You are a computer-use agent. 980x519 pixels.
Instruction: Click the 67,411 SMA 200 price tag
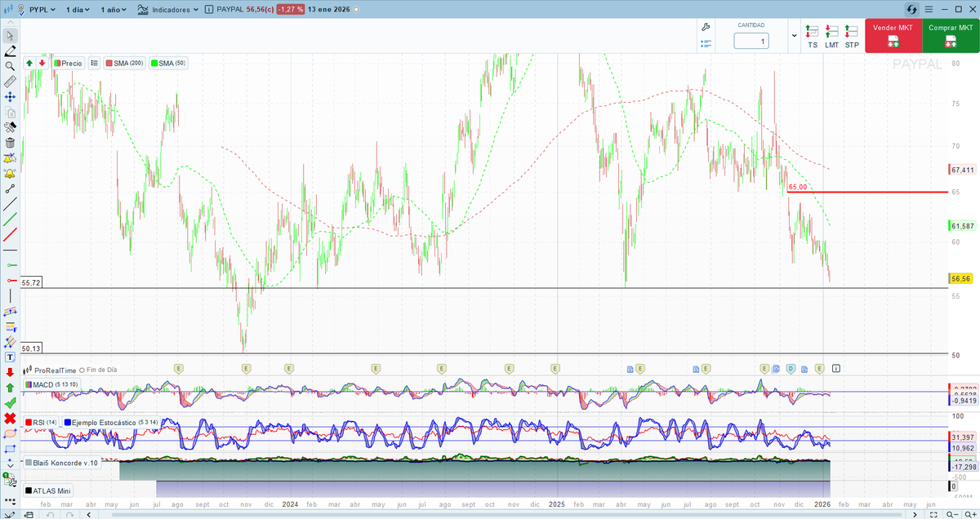click(x=963, y=170)
